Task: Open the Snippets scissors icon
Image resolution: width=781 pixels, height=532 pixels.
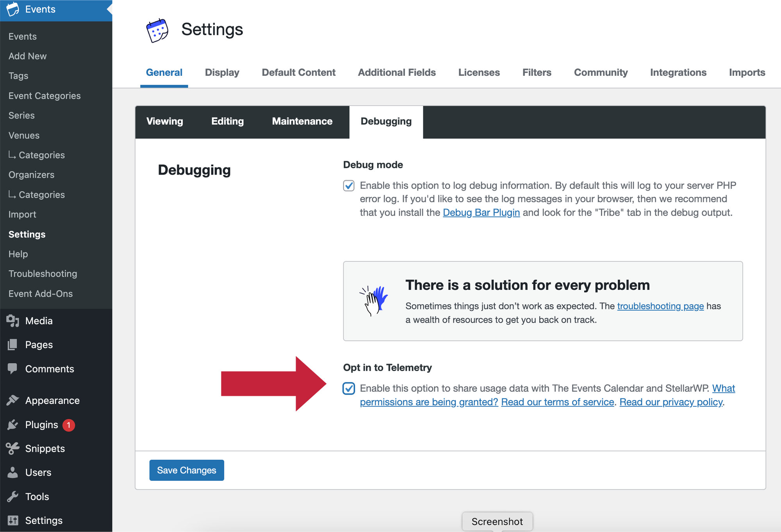Action: point(13,448)
